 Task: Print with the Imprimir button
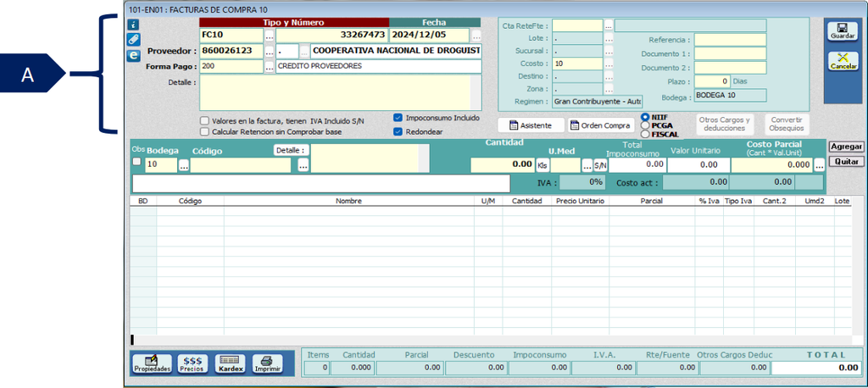pyautogui.click(x=267, y=363)
